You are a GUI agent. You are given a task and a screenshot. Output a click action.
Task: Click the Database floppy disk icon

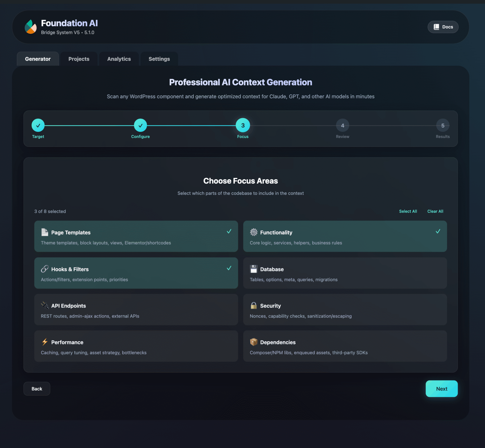(x=254, y=269)
